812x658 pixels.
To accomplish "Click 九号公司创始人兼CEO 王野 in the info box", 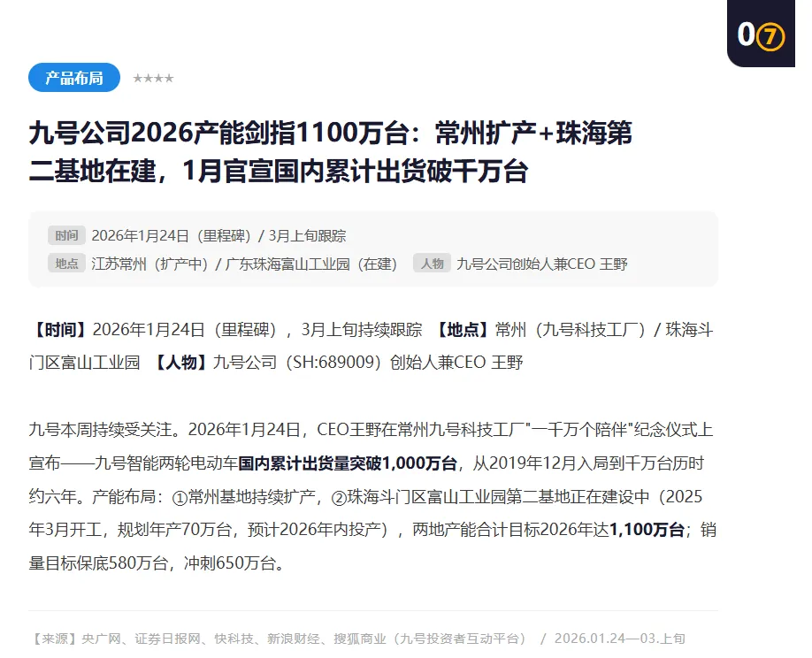I will coord(541,264).
